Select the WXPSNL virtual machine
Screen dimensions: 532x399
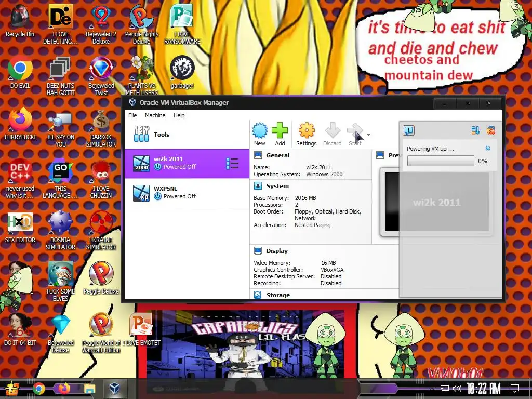[x=187, y=193]
